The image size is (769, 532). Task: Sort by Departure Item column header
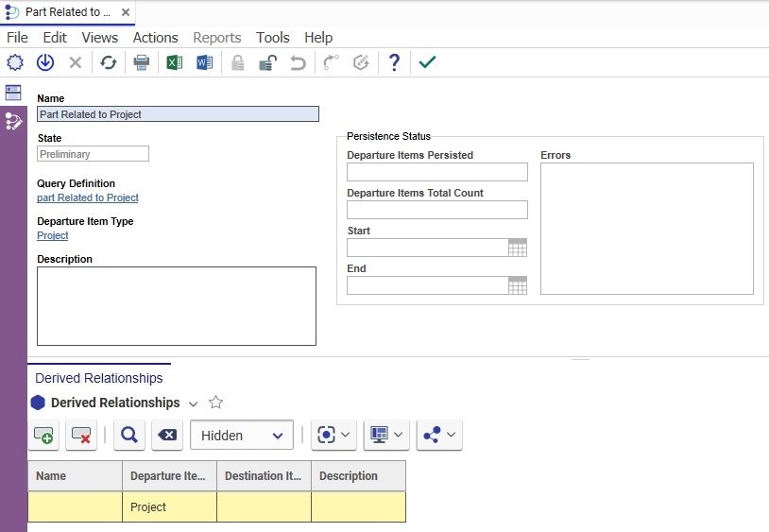[x=170, y=476]
